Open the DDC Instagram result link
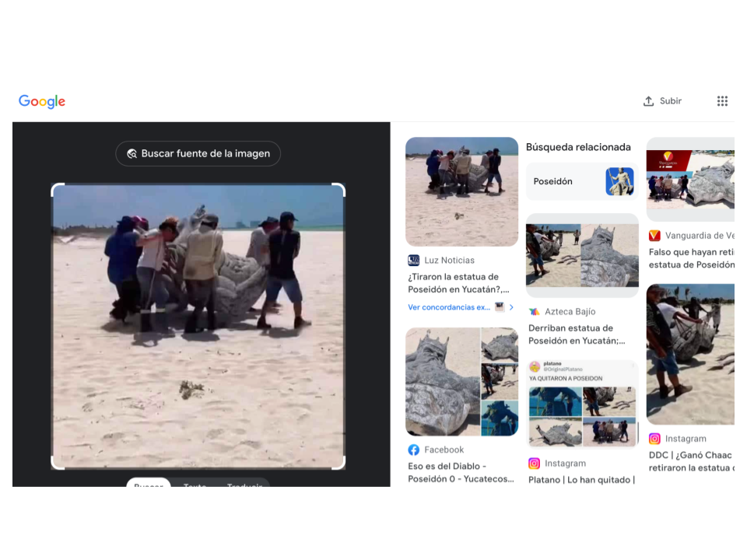 click(691, 461)
